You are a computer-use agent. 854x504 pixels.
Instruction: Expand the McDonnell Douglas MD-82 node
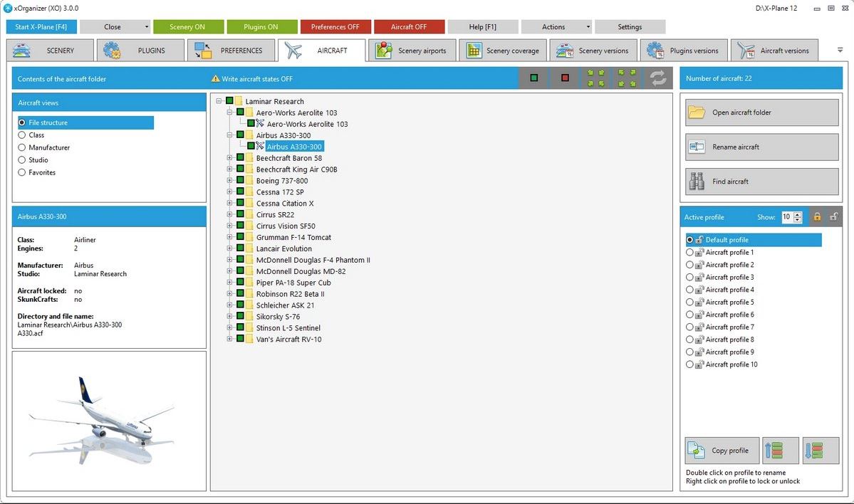[229, 271]
